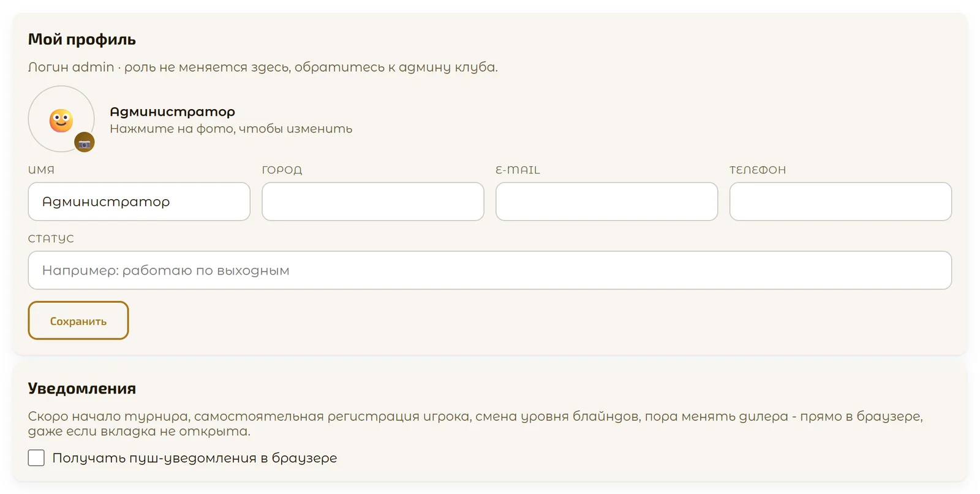The width and height of the screenshot is (980, 494).
Task: Click the 'Уведомления' heading
Action: click(82, 389)
